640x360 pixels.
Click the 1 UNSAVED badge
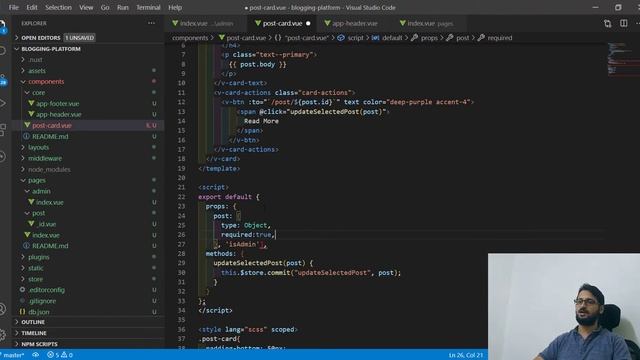pos(80,38)
